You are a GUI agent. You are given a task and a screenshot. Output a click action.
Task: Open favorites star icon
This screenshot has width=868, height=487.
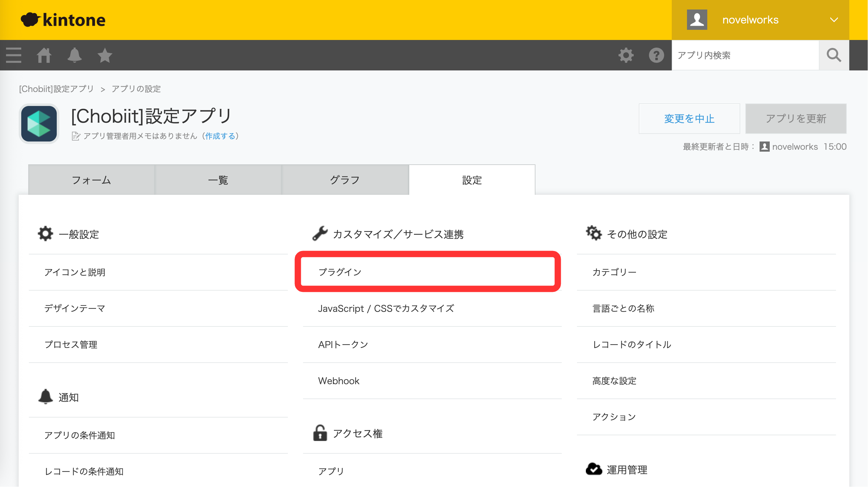pos(105,55)
